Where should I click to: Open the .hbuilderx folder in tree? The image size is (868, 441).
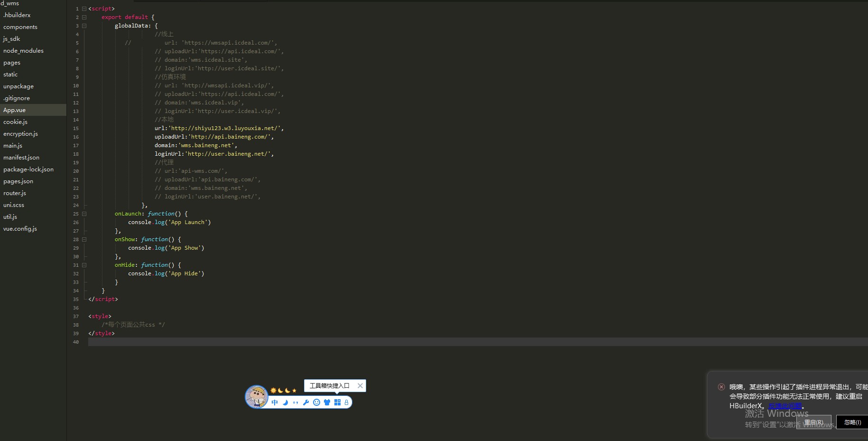(17, 15)
